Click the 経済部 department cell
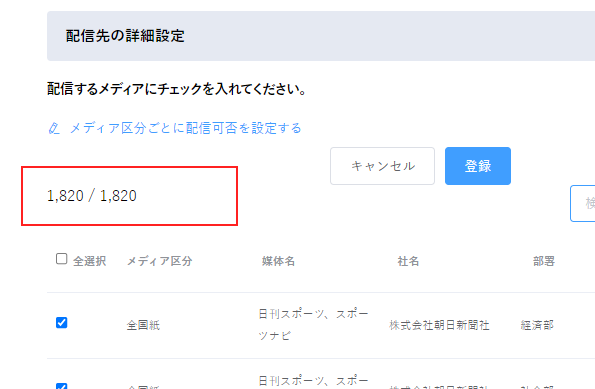Image resolution: width=595 pixels, height=389 pixels. (537, 325)
